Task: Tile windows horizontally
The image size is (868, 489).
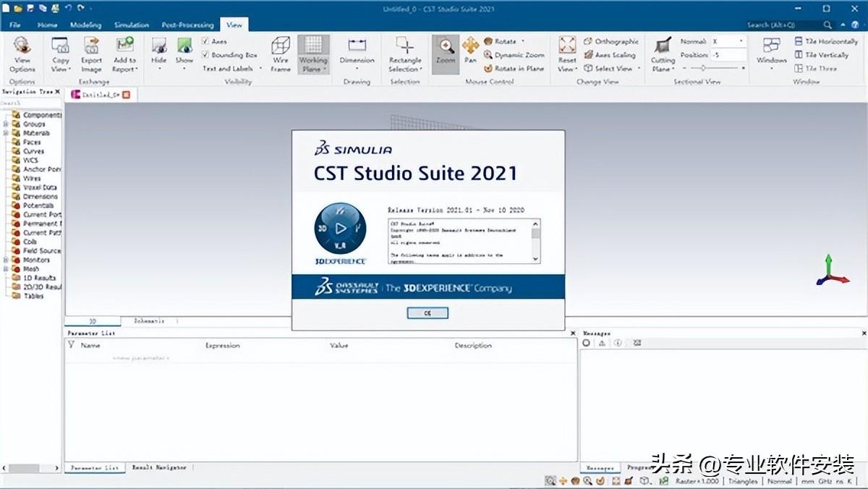Action: coord(825,42)
